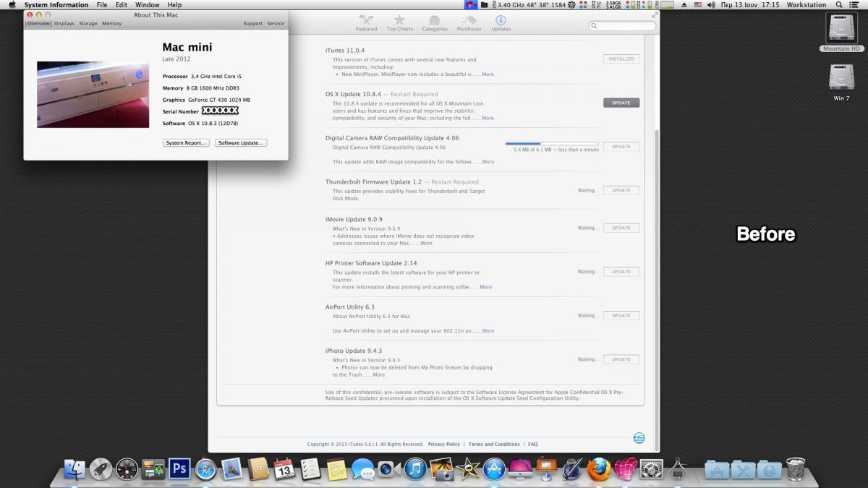Screen dimensions: 868x488
Task: Click Installed button for iTunes 11.0.4
Action: pyautogui.click(x=621, y=59)
